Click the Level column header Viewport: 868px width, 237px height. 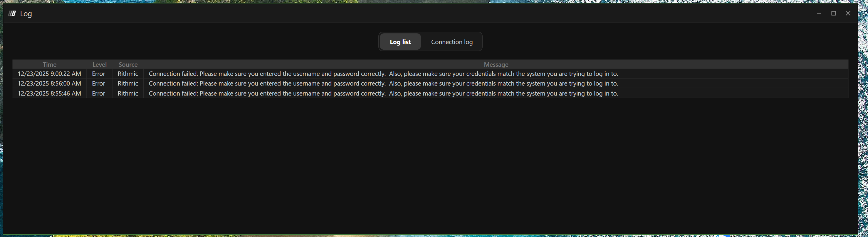pyautogui.click(x=99, y=64)
